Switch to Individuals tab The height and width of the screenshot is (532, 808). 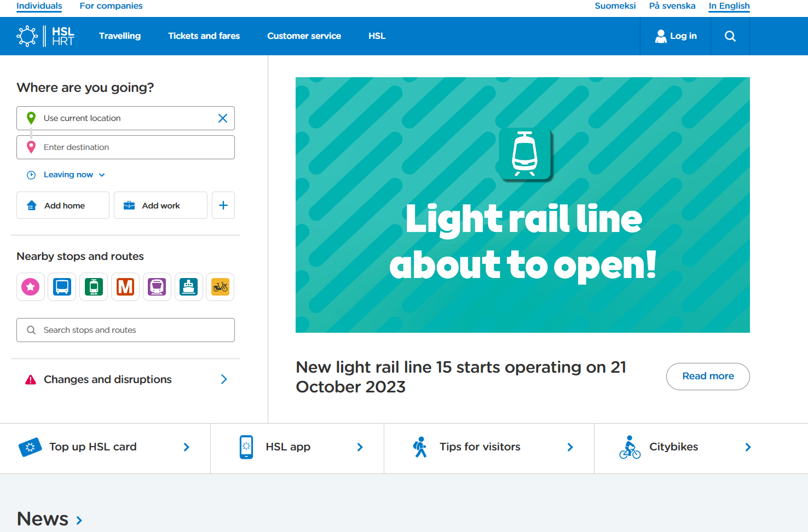click(39, 6)
